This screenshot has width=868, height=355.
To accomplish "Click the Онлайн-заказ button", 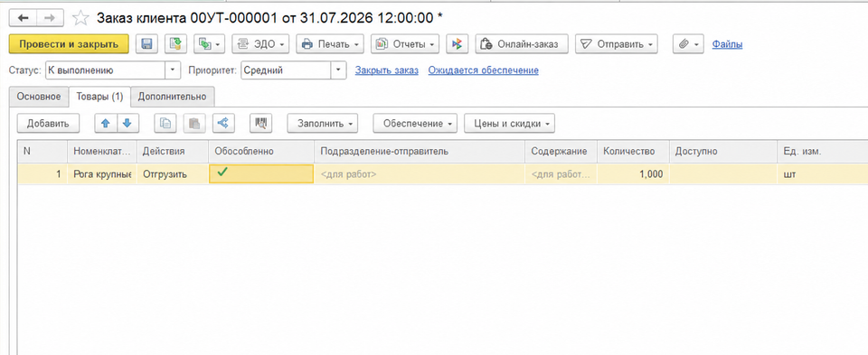I will pyautogui.click(x=522, y=44).
